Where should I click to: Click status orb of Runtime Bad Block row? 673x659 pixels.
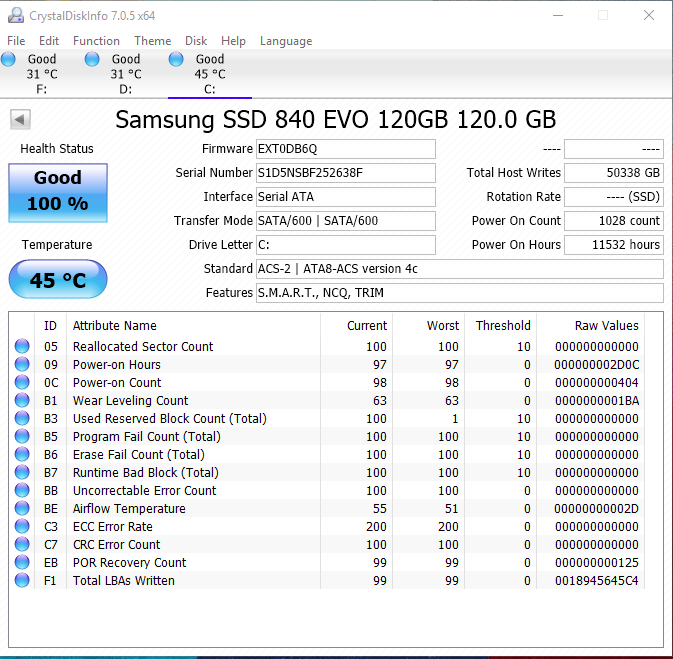(x=22, y=472)
